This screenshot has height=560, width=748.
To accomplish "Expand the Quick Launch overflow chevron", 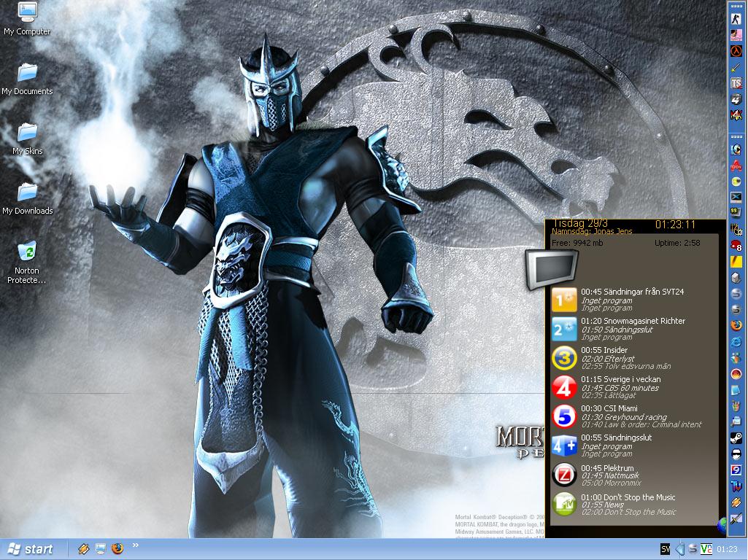I will point(135,545).
